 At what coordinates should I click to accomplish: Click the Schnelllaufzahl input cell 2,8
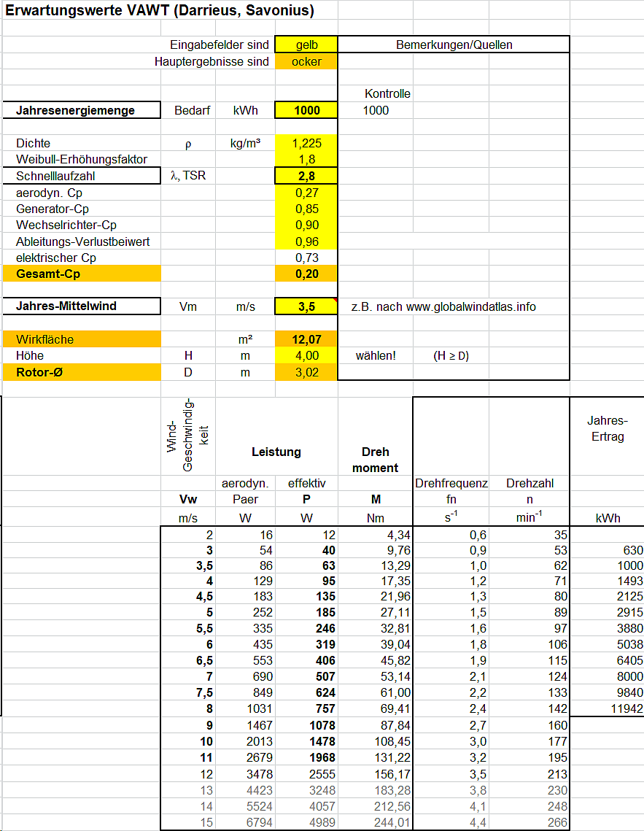pyautogui.click(x=306, y=176)
